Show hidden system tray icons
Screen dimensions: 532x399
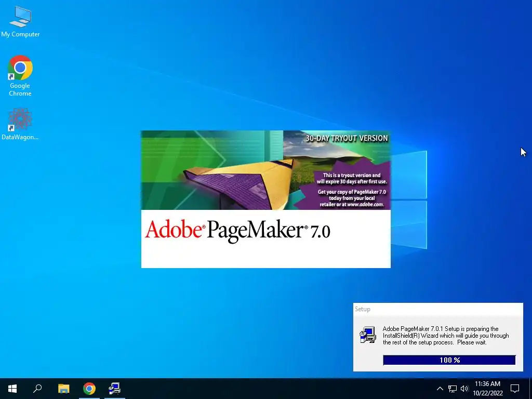[x=440, y=389]
